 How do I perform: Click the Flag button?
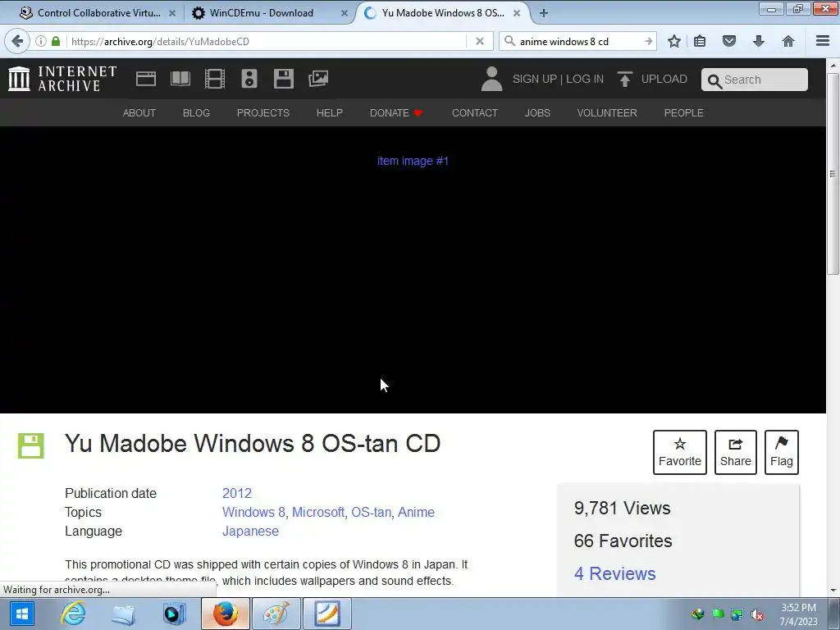[782, 452]
